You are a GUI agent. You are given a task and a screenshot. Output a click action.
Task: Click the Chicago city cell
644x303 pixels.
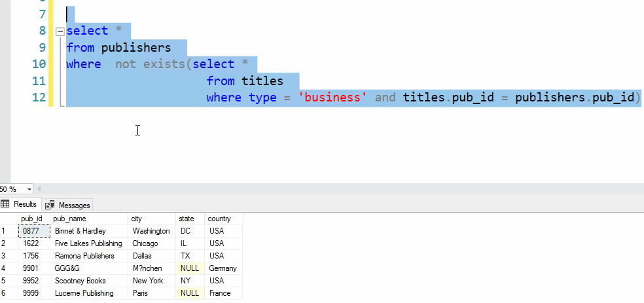click(x=152, y=243)
